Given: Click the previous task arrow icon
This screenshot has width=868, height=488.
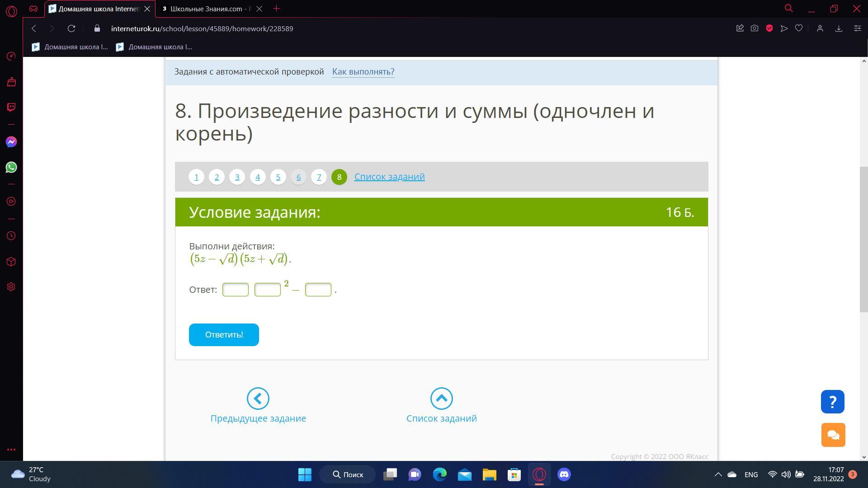Looking at the screenshot, I should pyautogui.click(x=258, y=399).
